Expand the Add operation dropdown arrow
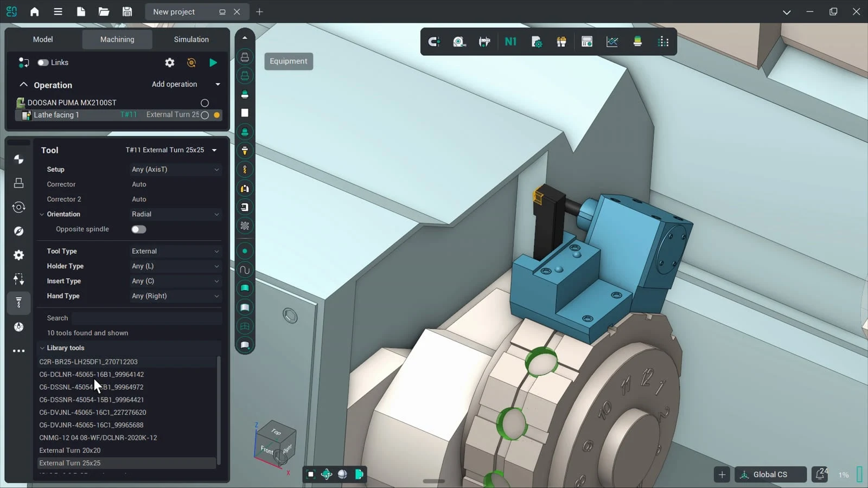 (x=218, y=84)
